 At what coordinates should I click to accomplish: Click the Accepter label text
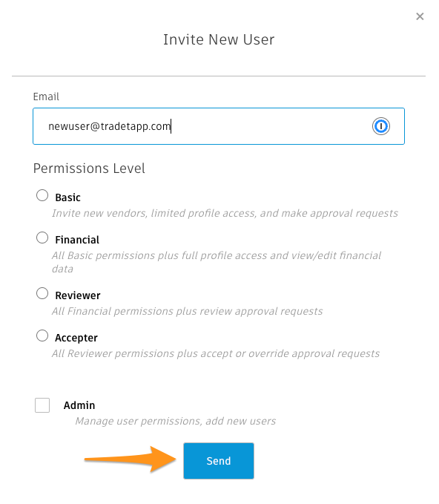click(76, 338)
